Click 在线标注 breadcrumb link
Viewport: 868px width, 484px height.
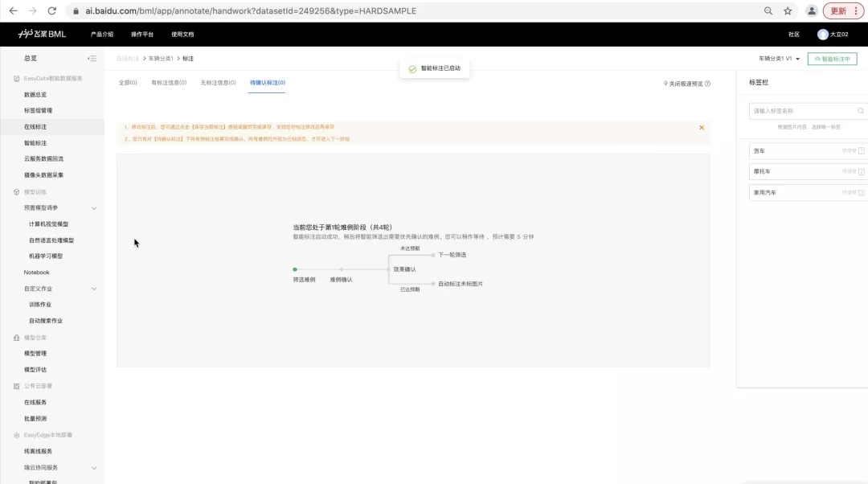128,59
